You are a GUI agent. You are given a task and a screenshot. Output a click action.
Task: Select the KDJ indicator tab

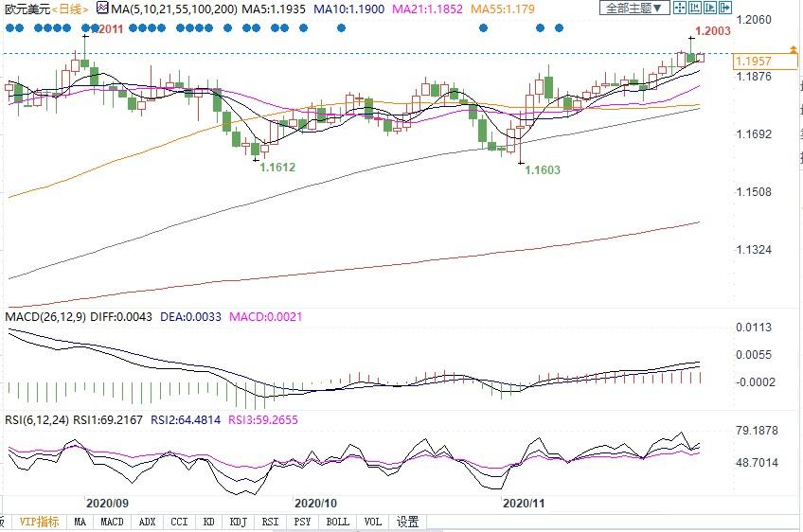(x=238, y=522)
